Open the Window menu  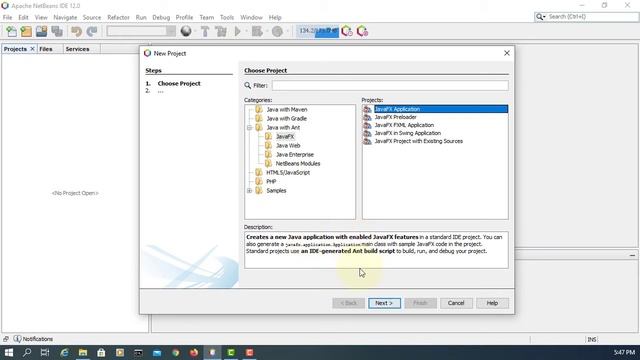coord(251,18)
